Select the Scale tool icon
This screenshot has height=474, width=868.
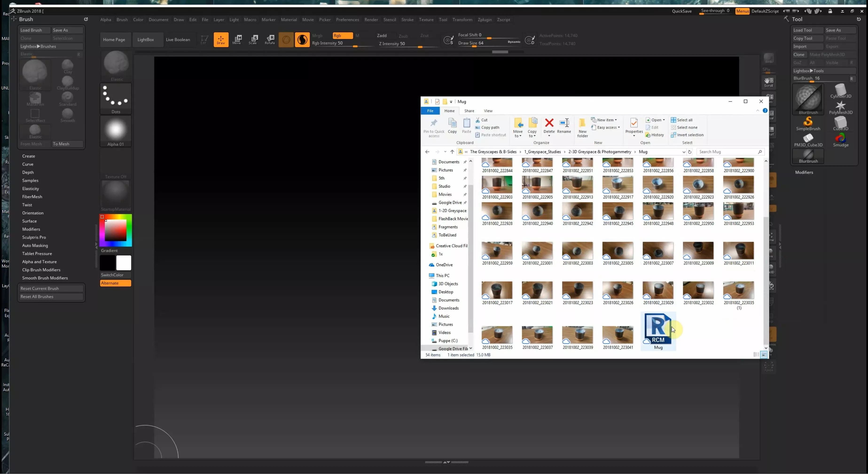(253, 39)
